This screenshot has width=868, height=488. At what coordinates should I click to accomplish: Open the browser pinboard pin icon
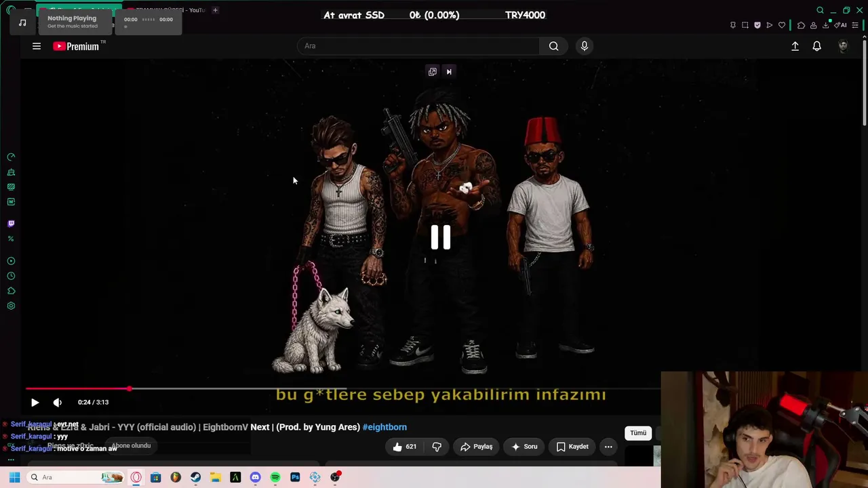(732, 25)
